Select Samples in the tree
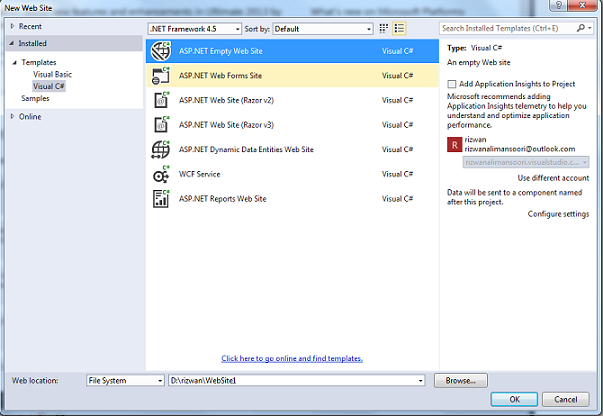Viewport: 603px width, 416px height. click(35, 98)
